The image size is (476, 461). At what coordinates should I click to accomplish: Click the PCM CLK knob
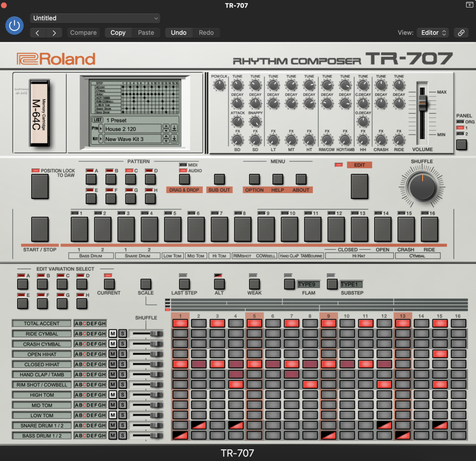click(x=219, y=86)
